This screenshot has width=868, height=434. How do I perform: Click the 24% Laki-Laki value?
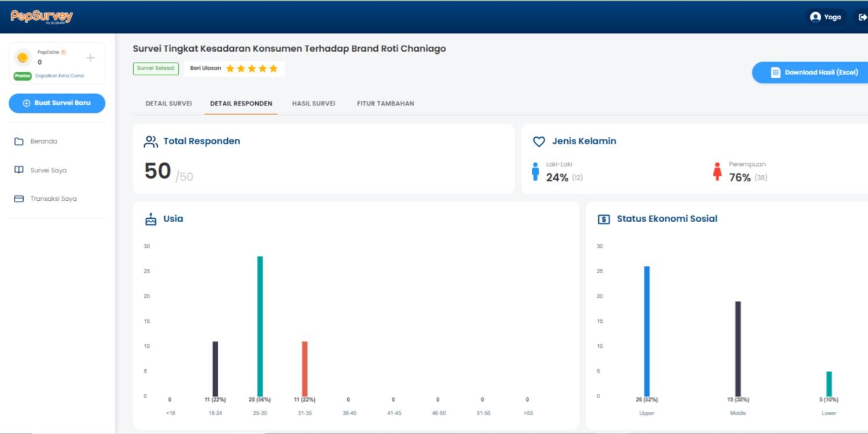click(557, 178)
